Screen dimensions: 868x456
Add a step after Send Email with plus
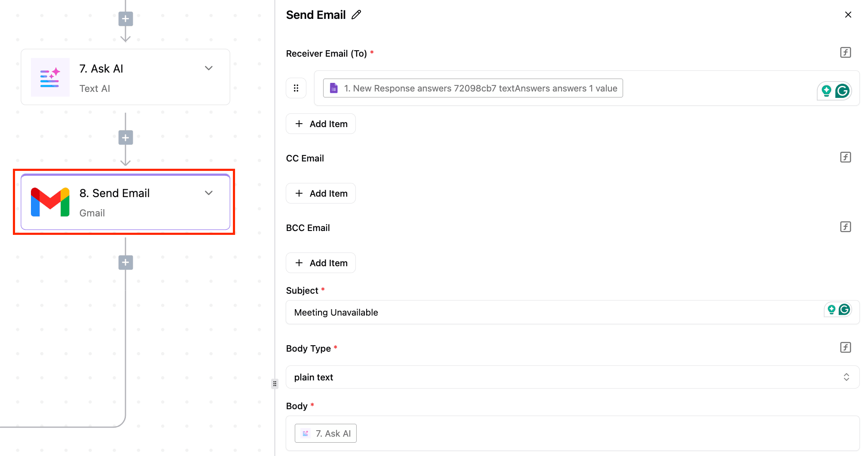(x=125, y=262)
